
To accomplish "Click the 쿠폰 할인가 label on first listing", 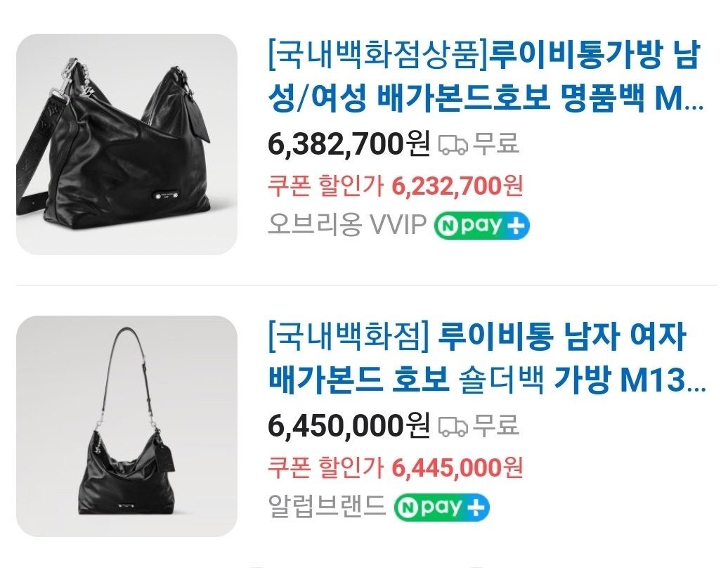I will tap(326, 186).
